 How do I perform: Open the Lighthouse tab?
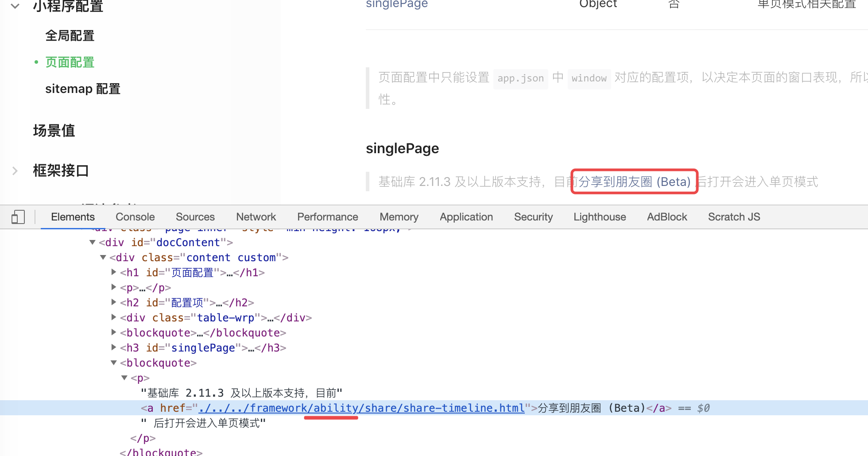pyautogui.click(x=600, y=217)
